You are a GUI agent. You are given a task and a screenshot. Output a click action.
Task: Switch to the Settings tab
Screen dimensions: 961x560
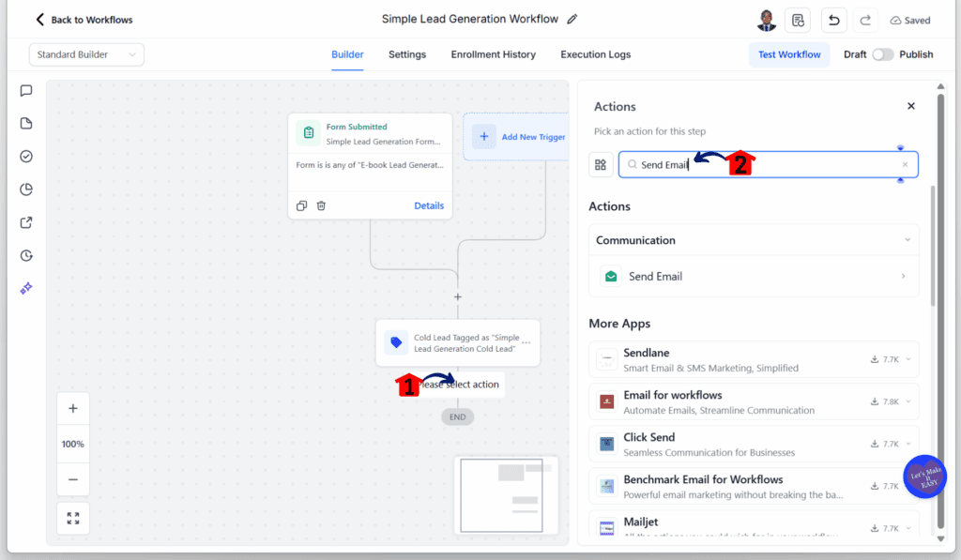tap(406, 54)
